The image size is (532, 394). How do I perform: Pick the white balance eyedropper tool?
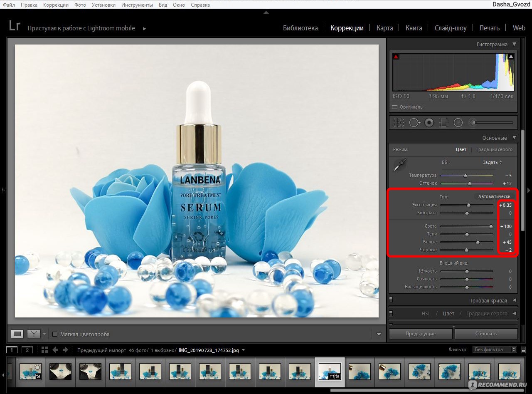pyautogui.click(x=400, y=165)
